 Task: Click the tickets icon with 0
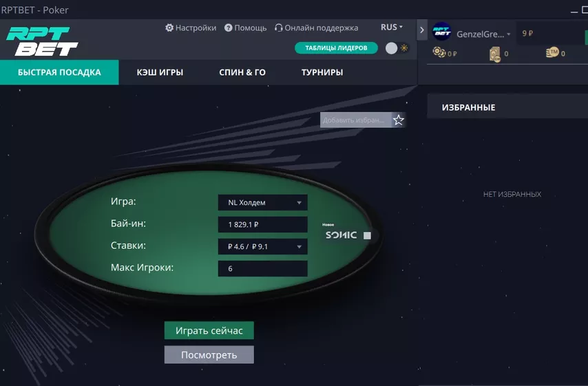point(494,54)
